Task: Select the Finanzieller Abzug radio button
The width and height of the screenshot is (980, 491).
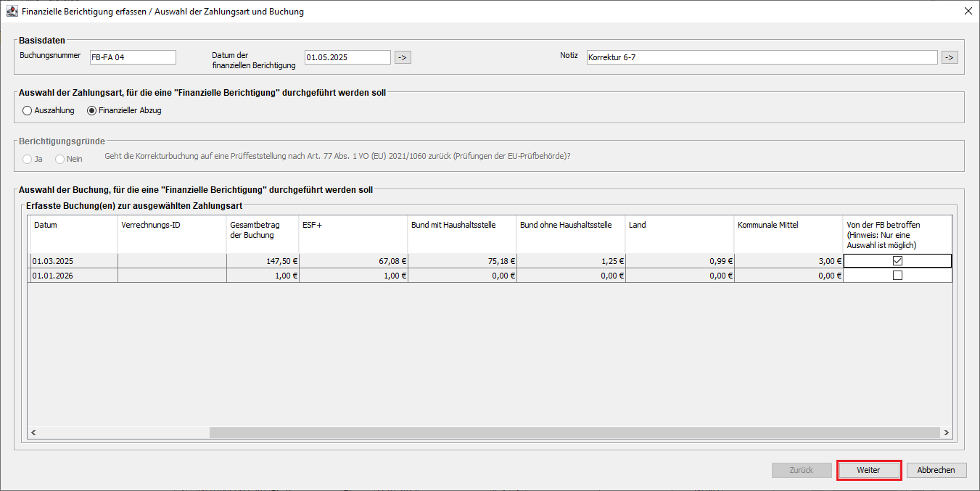Action: click(91, 111)
